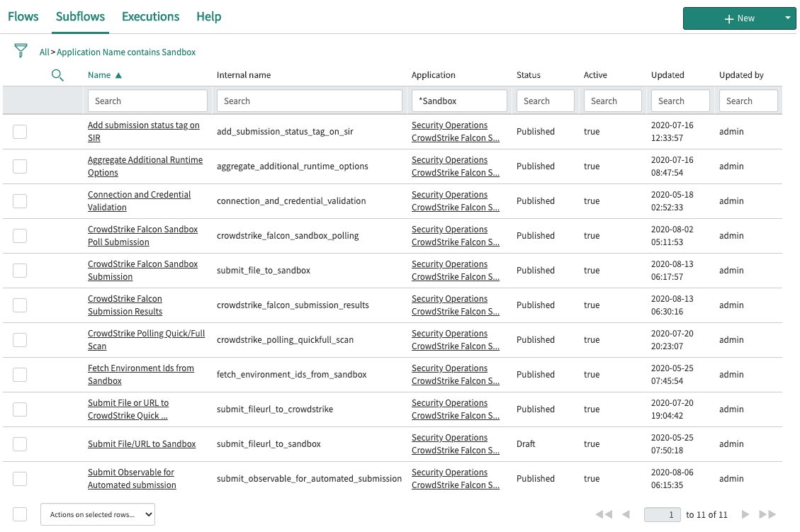Click the page number input box
The height and width of the screenshot is (532, 800).
[x=662, y=515]
